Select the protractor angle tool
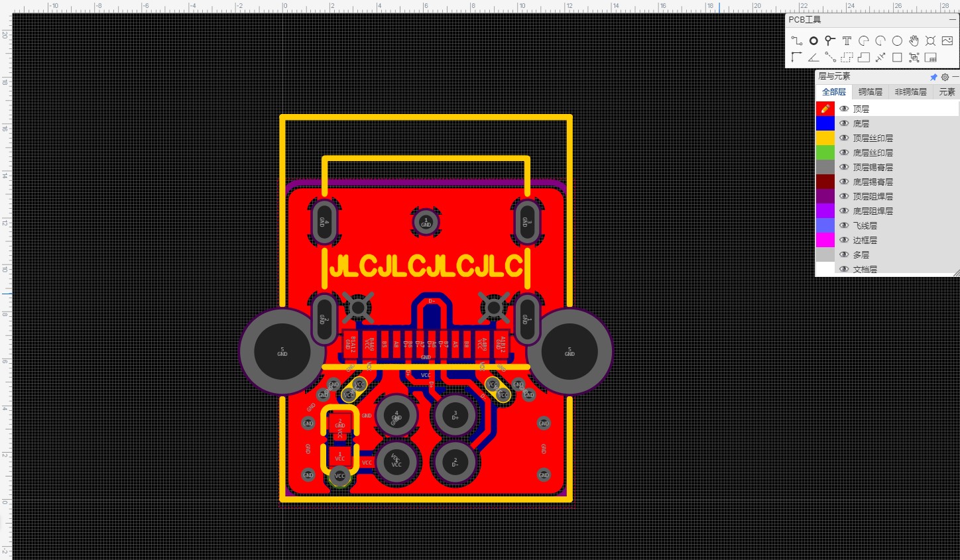This screenshot has height=560, width=960. tap(813, 57)
